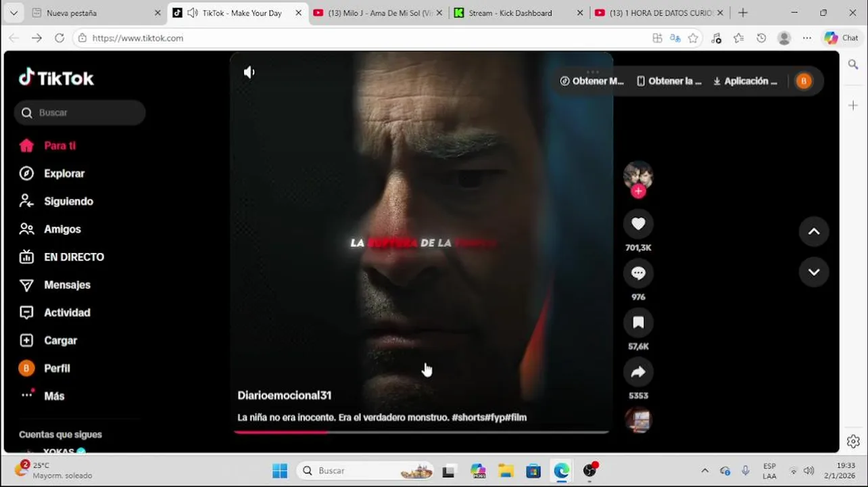Switch to 1 HORA DE DATOS CURIOSOS tab
The height and width of the screenshot is (487, 868).
(659, 13)
